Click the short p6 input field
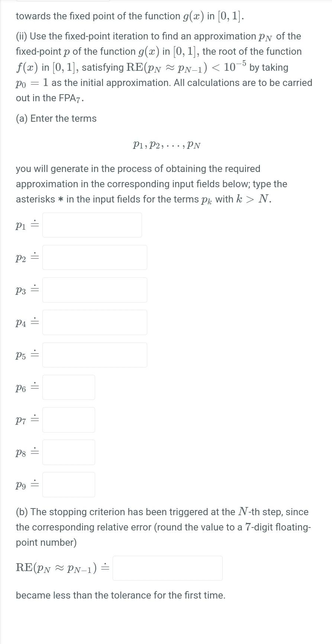This screenshot has height=644, width=332. click(x=68, y=387)
